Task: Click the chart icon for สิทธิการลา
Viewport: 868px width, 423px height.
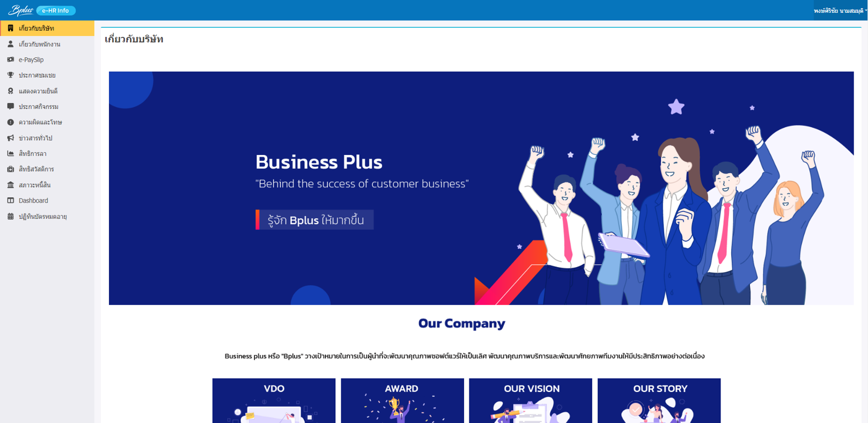Action: 10,153
